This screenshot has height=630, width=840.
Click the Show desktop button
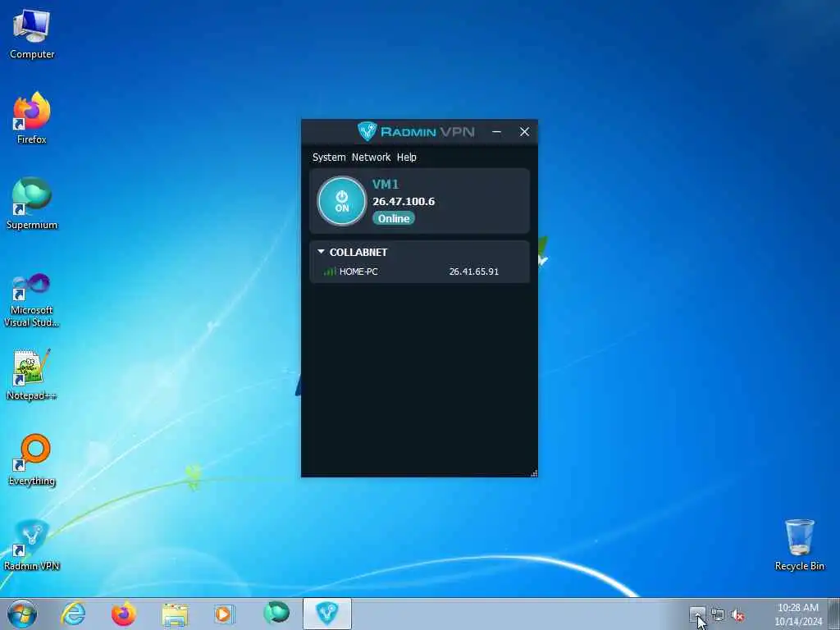834,614
